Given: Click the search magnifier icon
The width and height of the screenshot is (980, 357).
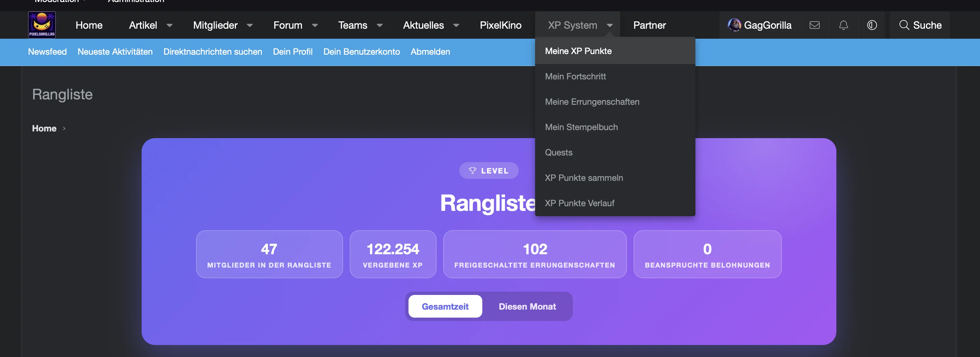Looking at the screenshot, I should pos(904,25).
